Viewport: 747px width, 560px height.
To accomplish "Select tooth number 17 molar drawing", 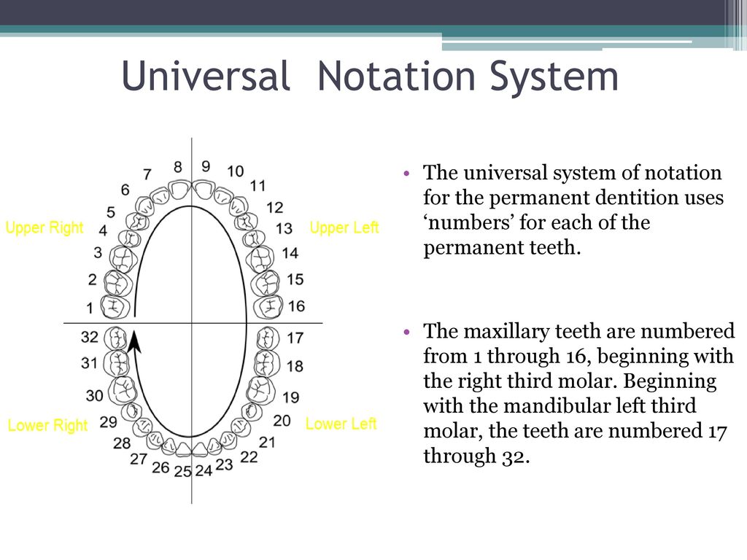I will point(268,338).
